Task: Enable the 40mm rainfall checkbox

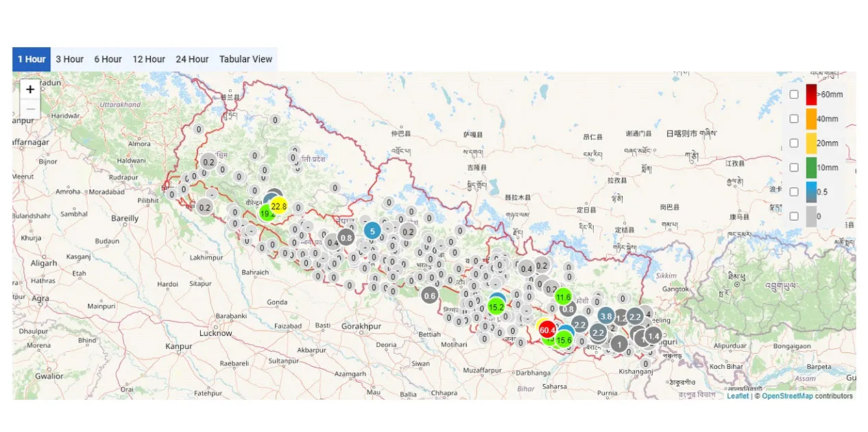Action: click(794, 119)
